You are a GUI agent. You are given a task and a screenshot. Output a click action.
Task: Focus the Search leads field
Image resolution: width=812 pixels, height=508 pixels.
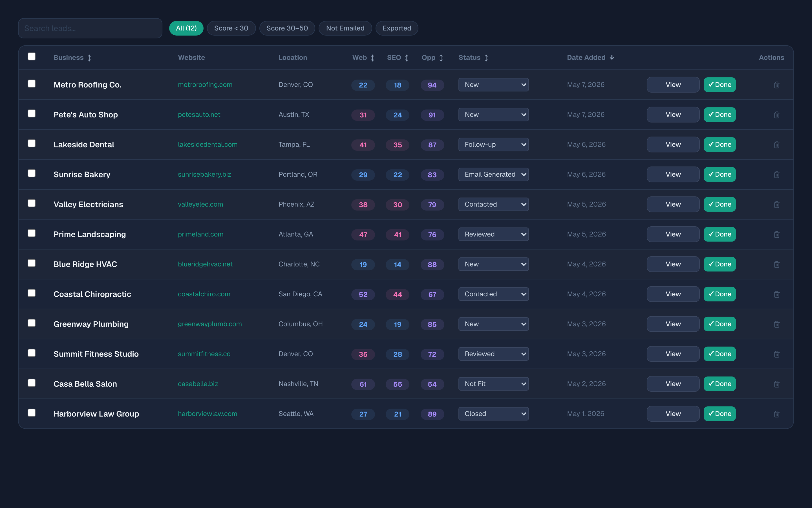click(x=90, y=28)
